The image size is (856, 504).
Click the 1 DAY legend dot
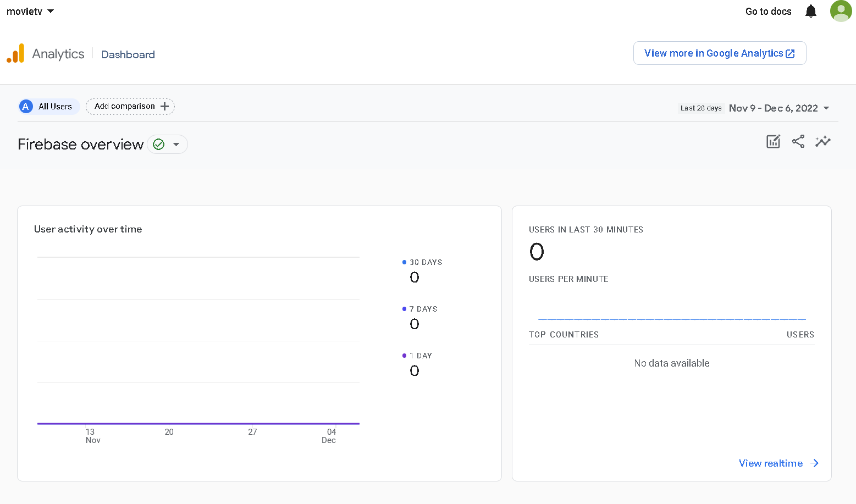coord(405,356)
